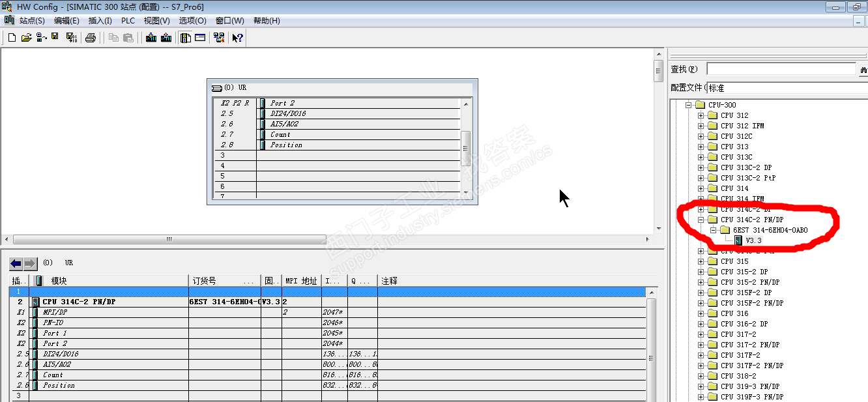Click the HW Config title bar application icon
The width and height of the screenshot is (868, 402).
coord(7,6)
